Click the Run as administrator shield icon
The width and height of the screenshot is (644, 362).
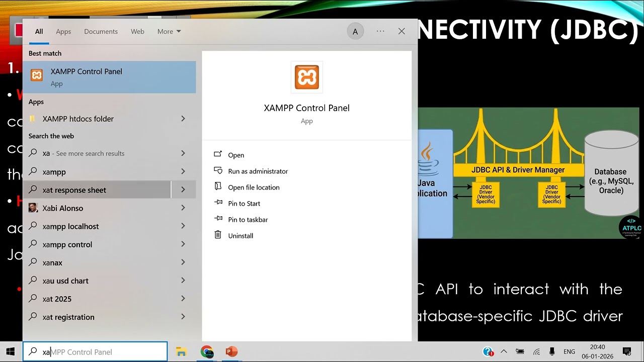coord(218,170)
